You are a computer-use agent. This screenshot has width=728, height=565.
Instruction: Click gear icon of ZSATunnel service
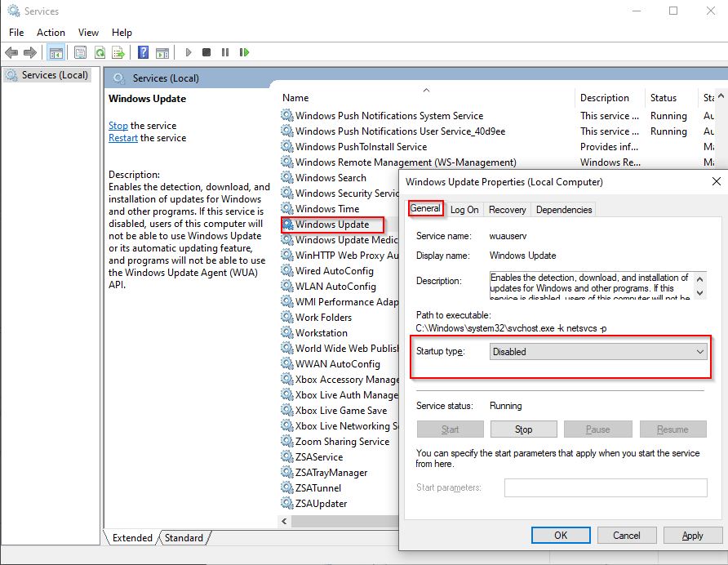[287, 488]
